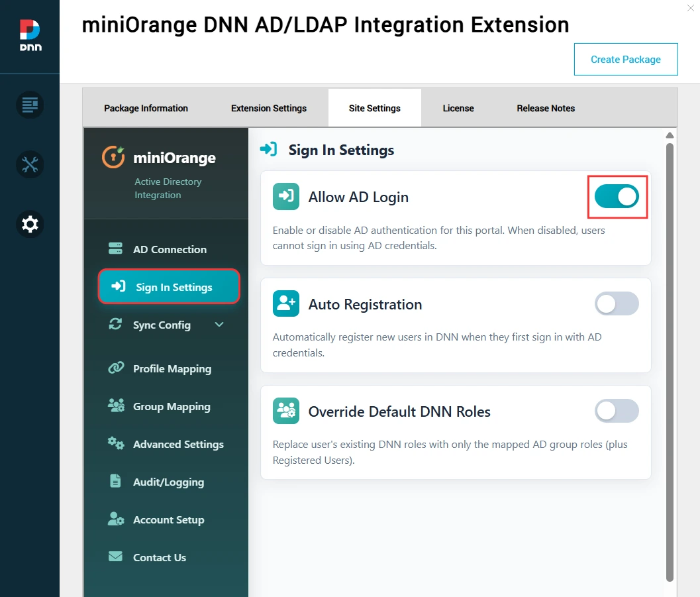Disable the Allow AD Login toggle

click(x=617, y=197)
